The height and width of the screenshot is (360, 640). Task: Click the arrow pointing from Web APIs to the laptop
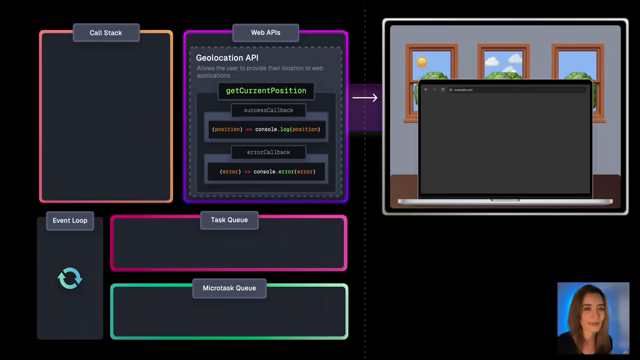tap(365, 98)
